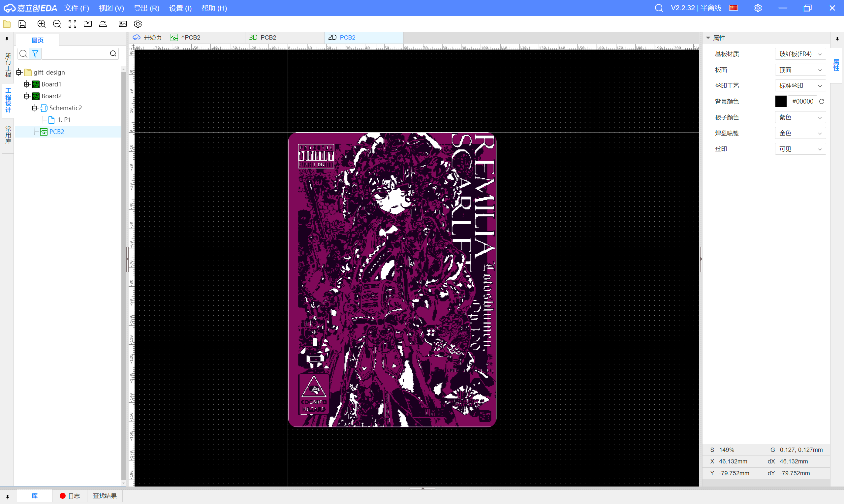Click the language flag icon
Screen dimensions: 844x504
pyautogui.click(x=733, y=8)
